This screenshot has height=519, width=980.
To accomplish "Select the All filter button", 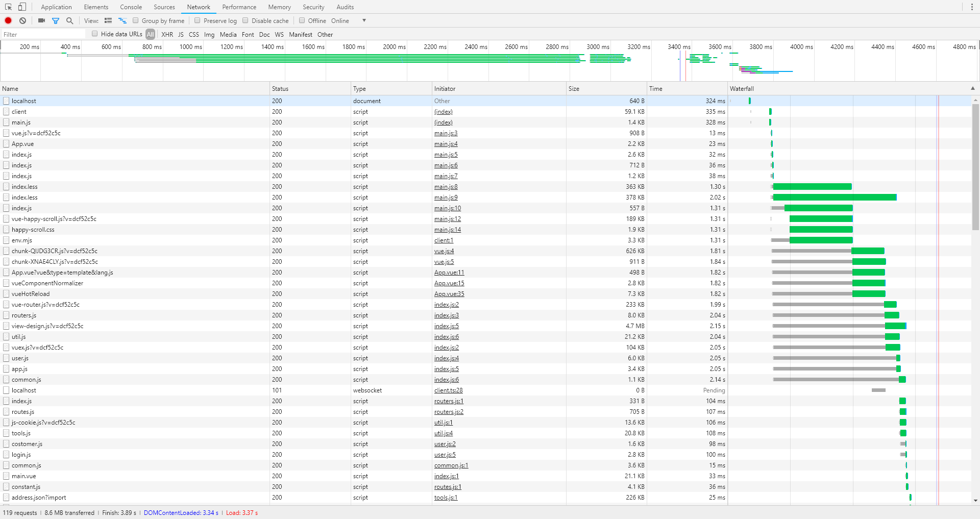I will click(x=151, y=34).
